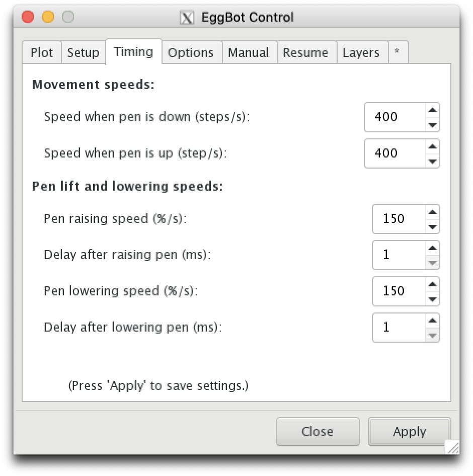The width and height of the screenshot is (473, 476).
Task: Select the Options tab
Action: click(x=191, y=52)
